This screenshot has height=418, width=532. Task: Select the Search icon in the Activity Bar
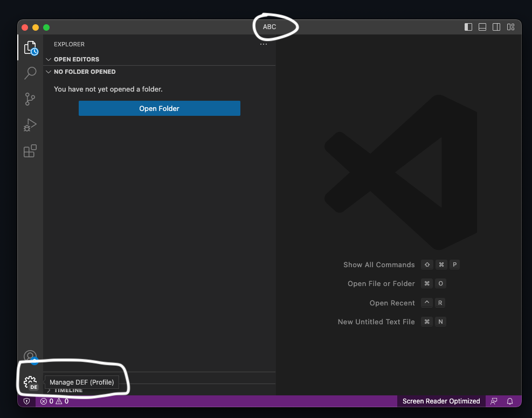click(x=30, y=73)
